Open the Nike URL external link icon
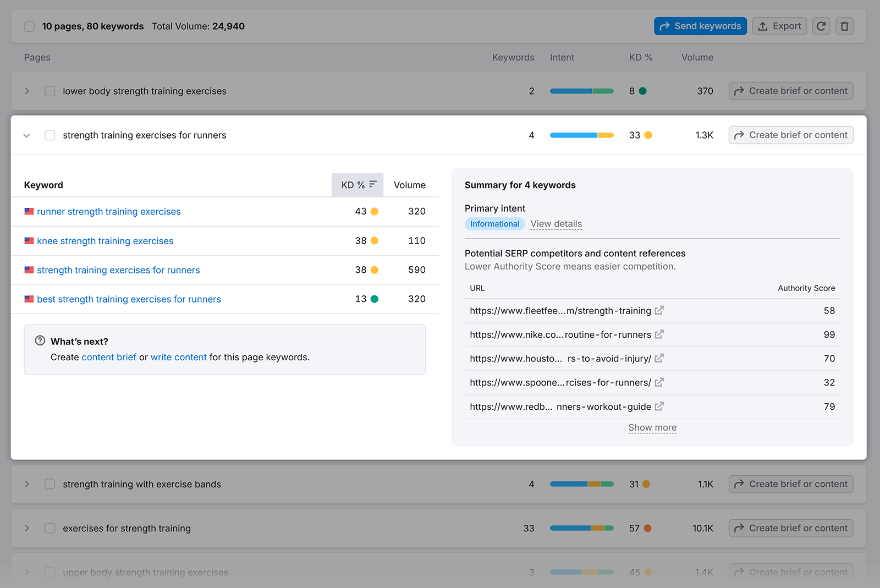880x588 pixels. click(659, 334)
